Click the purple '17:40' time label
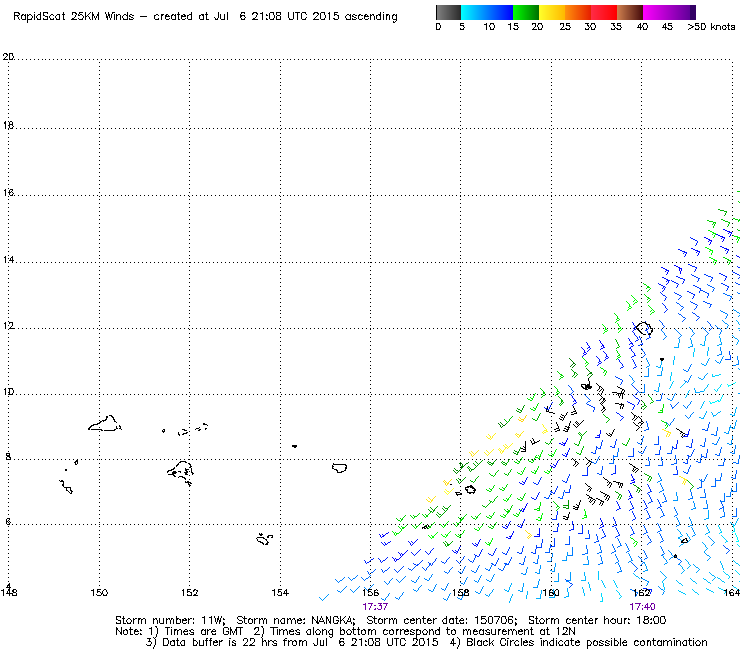This screenshot has height=650, width=740. pyautogui.click(x=642, y=607)
